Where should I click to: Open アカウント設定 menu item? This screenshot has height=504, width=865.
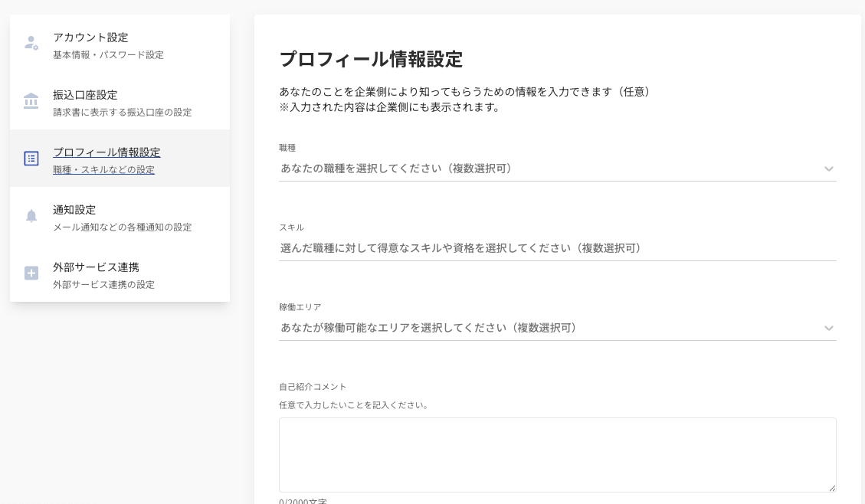pyautogui.click(x=90, y=38)
